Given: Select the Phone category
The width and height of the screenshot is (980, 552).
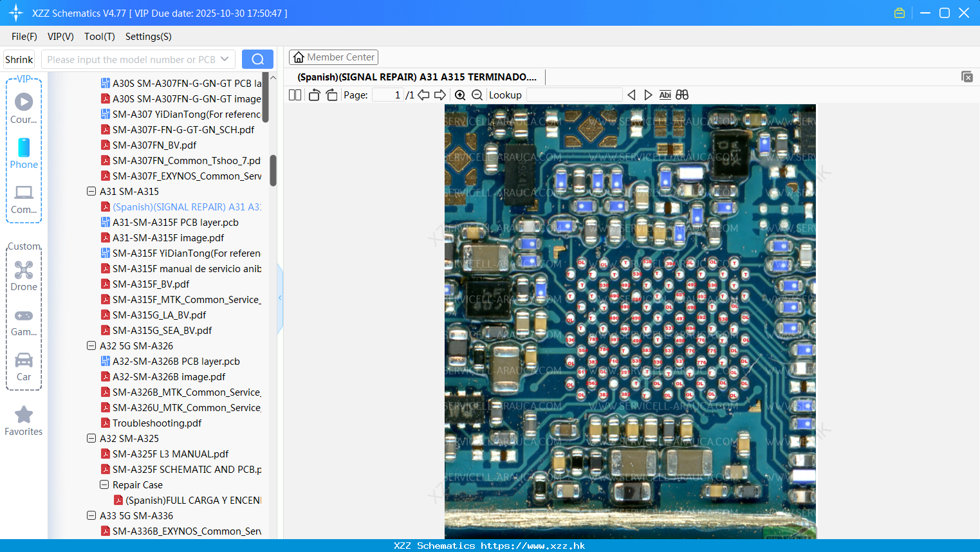Looking at the screenshot, I should click(x=24, y=154).
